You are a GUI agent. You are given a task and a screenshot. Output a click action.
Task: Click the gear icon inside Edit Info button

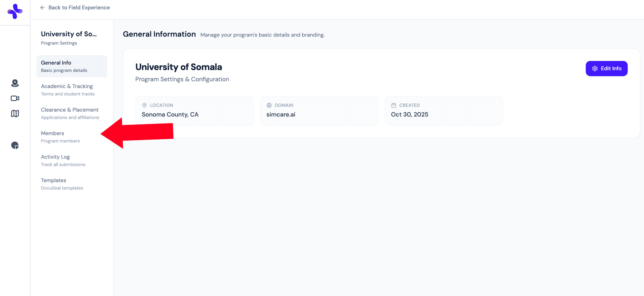pyautogui.click(x=595, y=69)
